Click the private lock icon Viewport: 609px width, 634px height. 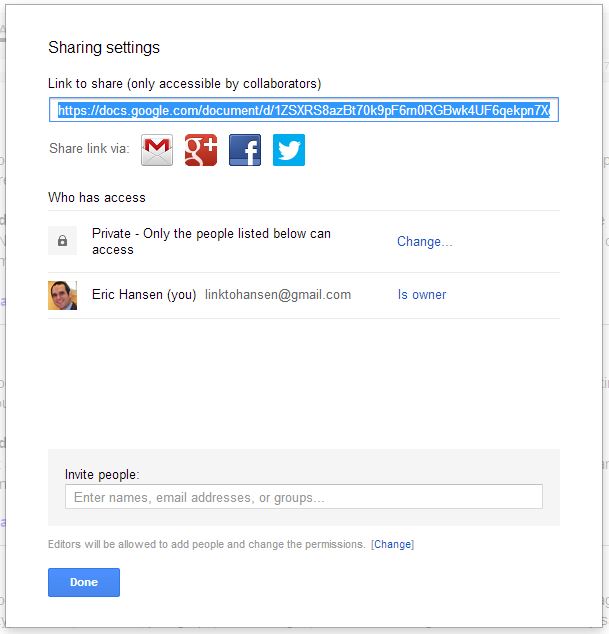63,241
